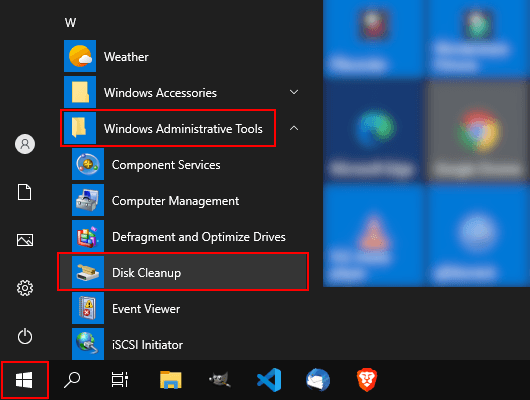530x400 pixels.
Task: Click the Computer Management label
Action: [175, 201]
